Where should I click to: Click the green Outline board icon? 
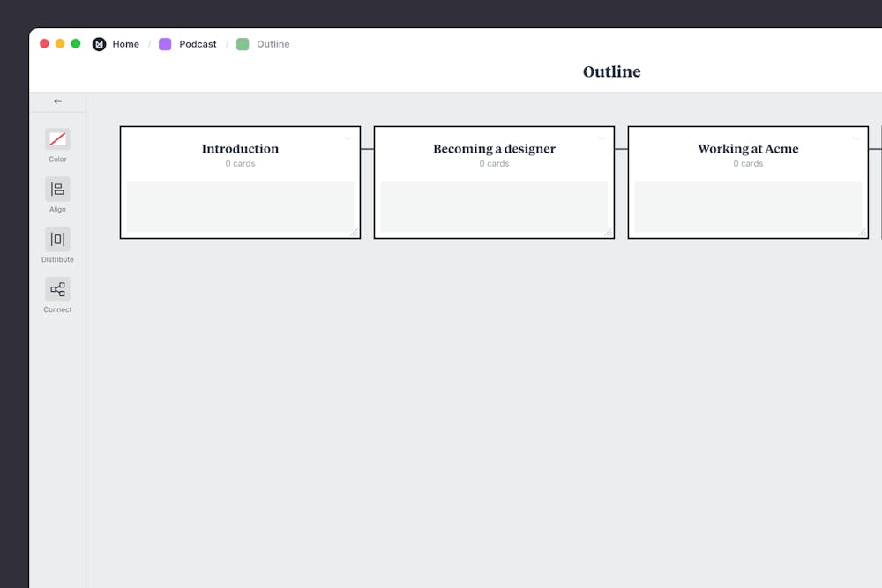[x=243, y=43]
